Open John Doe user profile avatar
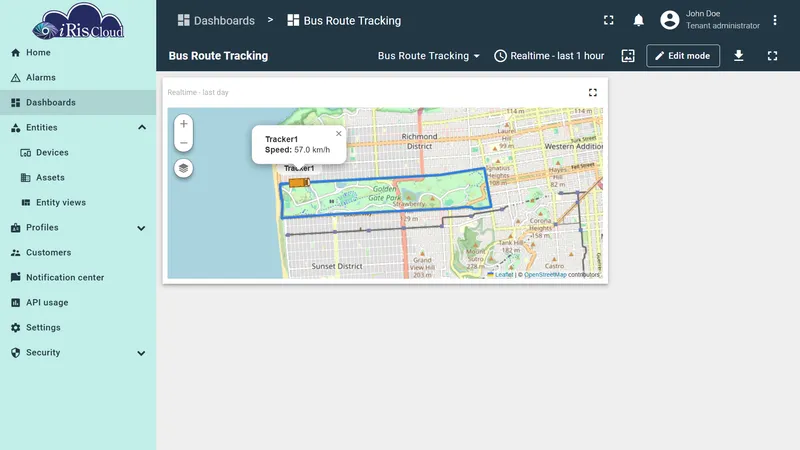This screenshot has height=450, width=800. (x=669, y=20)
